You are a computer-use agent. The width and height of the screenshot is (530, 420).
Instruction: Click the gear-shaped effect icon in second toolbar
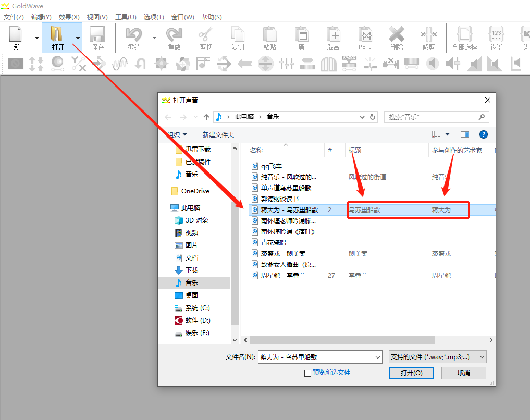tap(161, 63)
